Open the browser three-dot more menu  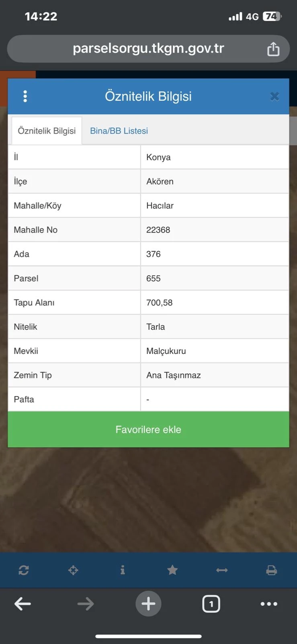coord(269,604)
